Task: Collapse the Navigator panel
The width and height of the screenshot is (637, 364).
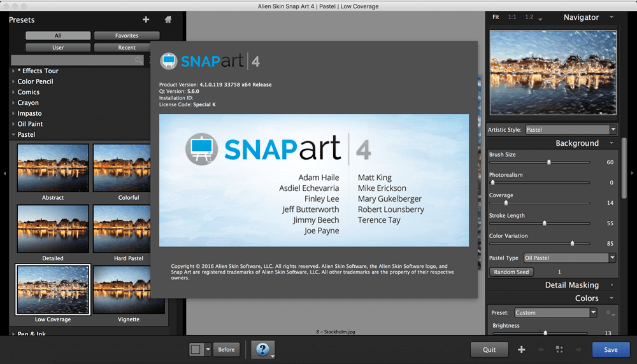Action: click(x=612, y=17)
